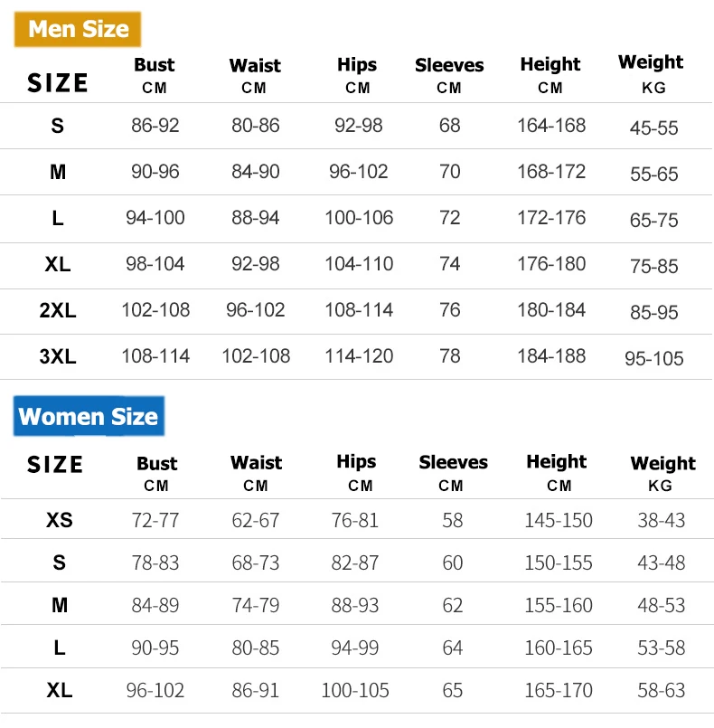Click men's size 2XL row label
Screen dimensions: 714x728
58,310
